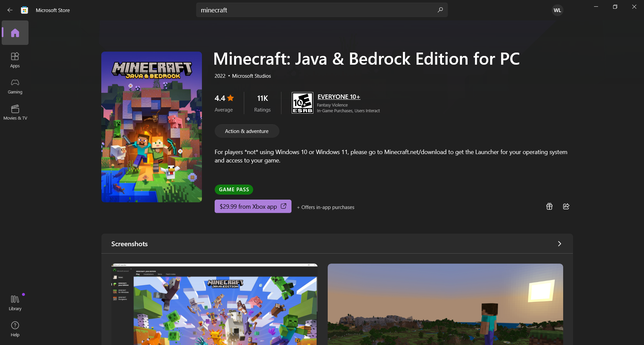Open the Gaming section
The width and height of the screenshot is (644, 345).
tap(15, 86)
